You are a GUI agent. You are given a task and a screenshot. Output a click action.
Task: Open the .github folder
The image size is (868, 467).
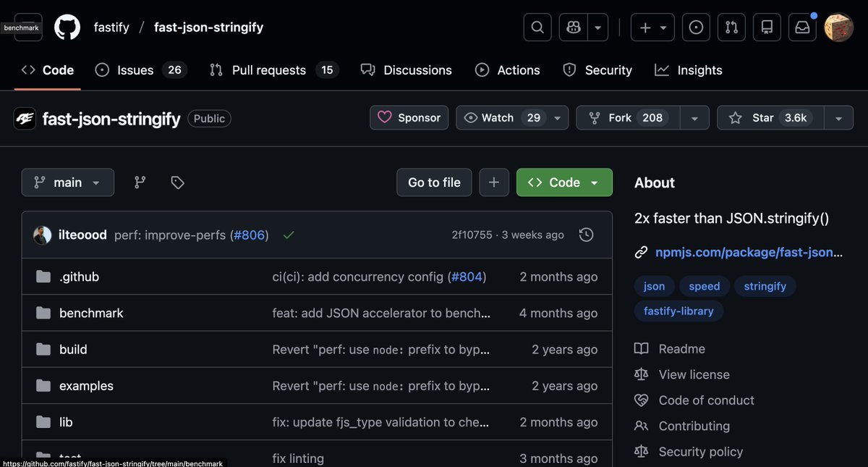pyautogui.click(x=79, y=277)
